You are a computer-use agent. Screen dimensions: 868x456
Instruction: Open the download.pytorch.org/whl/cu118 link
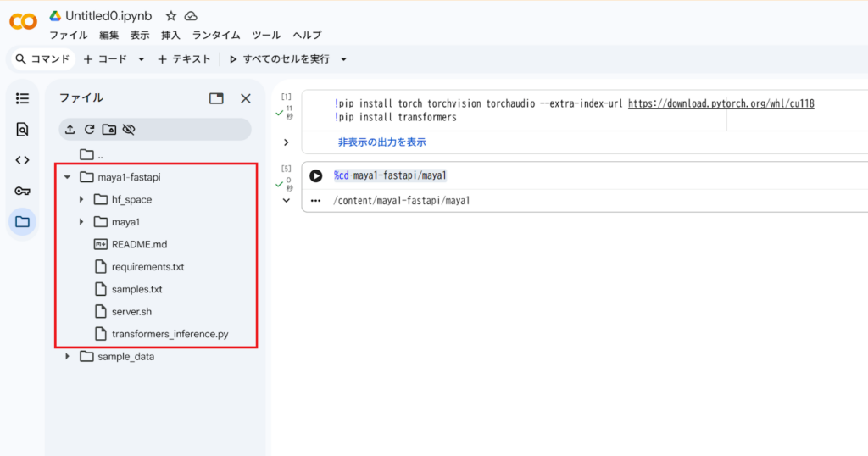[721, 103]
